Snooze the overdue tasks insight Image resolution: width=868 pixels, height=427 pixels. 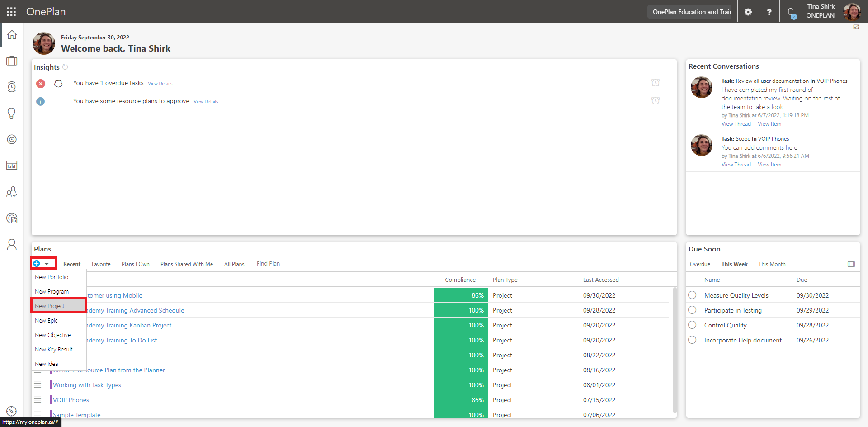click(656, 82)
